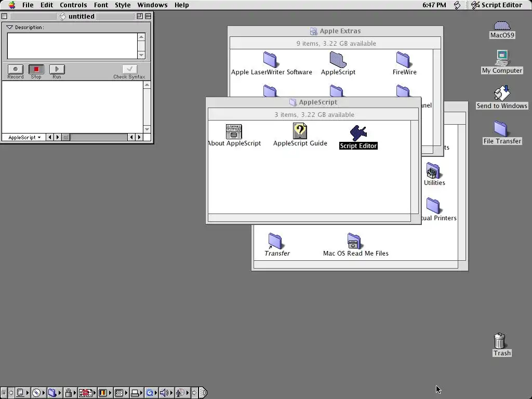This screenshot has width=532, height=399.
Task: Click the QuickTime module in Control Strip
Action: [151, 393]
